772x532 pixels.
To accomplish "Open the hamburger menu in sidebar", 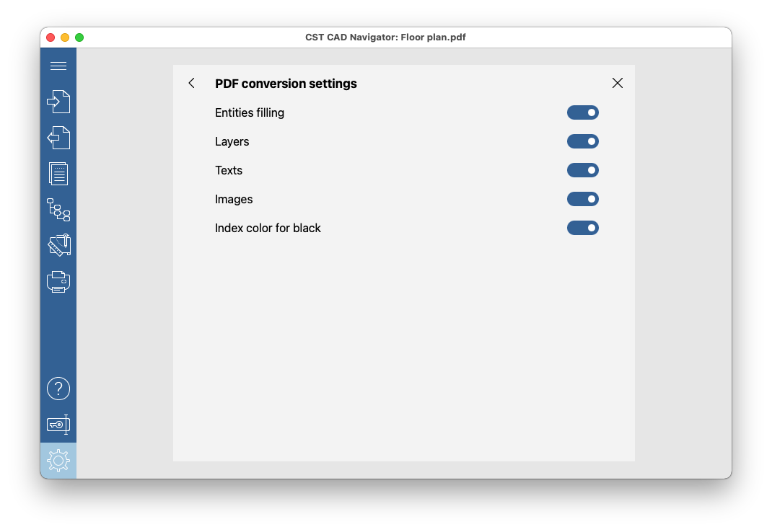I will pyautogui.click(x=58, y=66).
